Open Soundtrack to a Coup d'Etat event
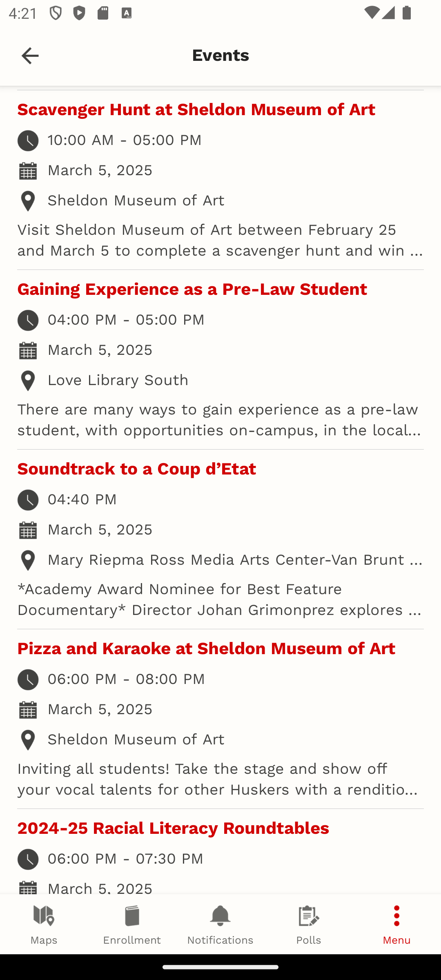Image resolution: width=441 pixels, height=980 pixels. 136,469
